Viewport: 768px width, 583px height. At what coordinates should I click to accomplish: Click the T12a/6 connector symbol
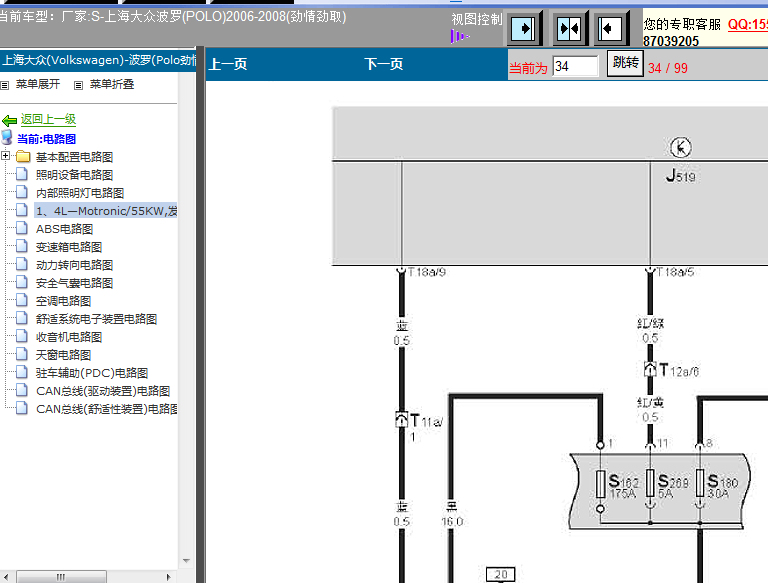pos(650,369)
